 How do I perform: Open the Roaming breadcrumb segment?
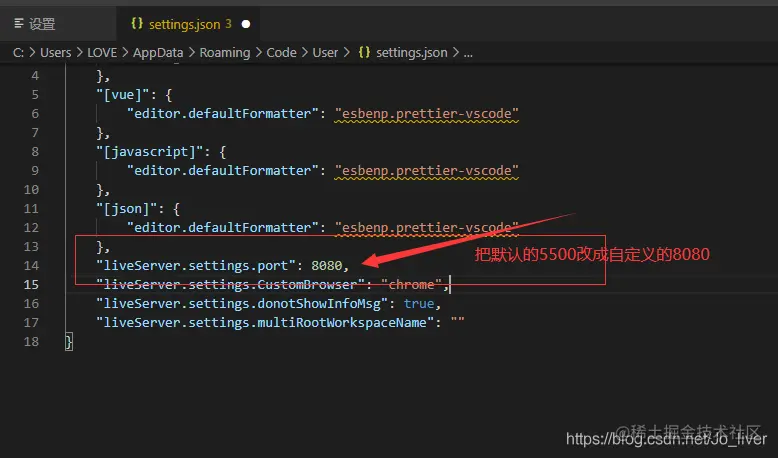pyautogui.click(x=225, y=53)
